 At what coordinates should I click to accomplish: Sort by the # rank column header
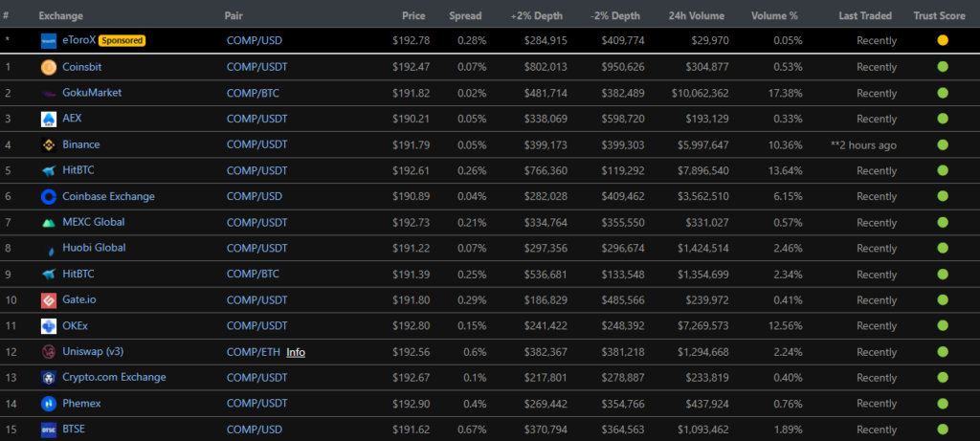(x=6, y=15)
